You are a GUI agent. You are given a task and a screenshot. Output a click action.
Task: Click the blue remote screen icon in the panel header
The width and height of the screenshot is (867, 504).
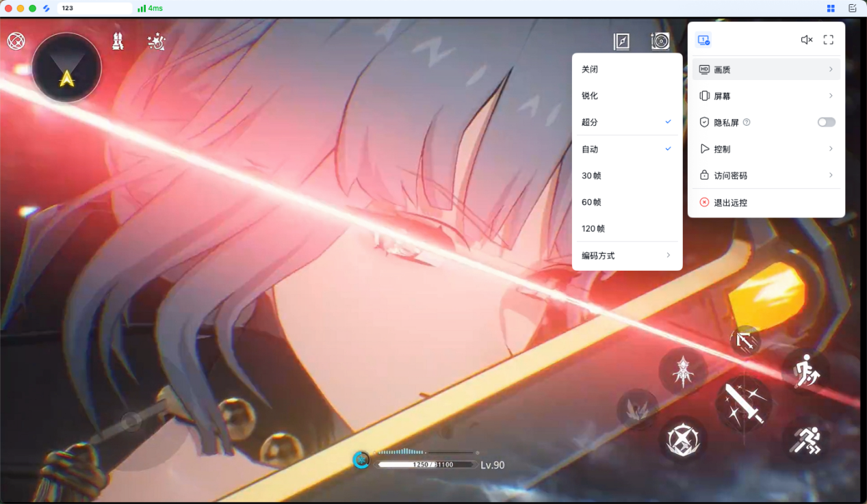(703, 40)
